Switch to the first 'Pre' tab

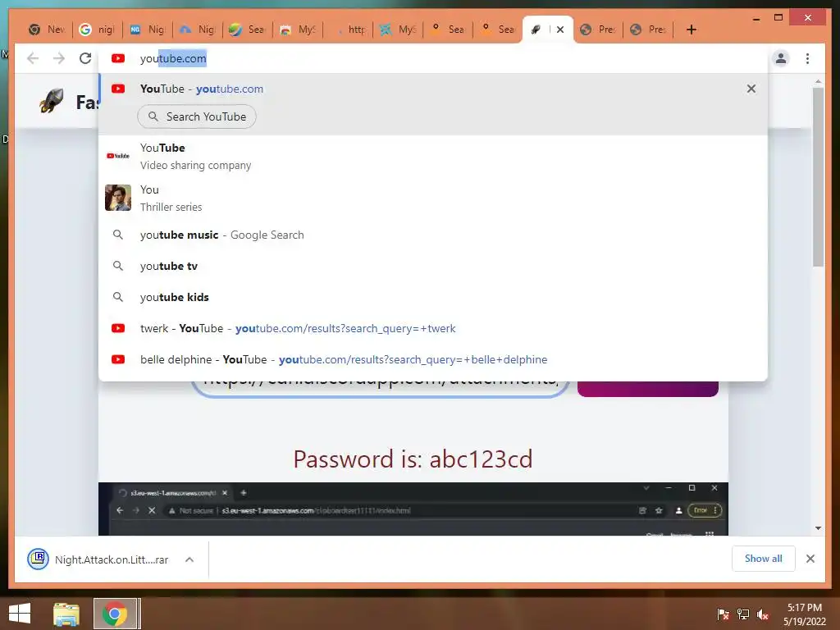[x=598, y=30]
